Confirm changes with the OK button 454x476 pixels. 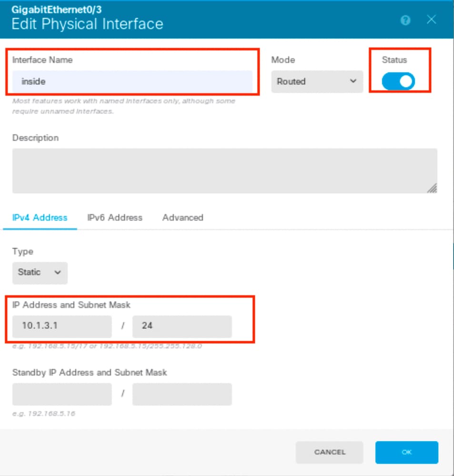coord(407,452)
